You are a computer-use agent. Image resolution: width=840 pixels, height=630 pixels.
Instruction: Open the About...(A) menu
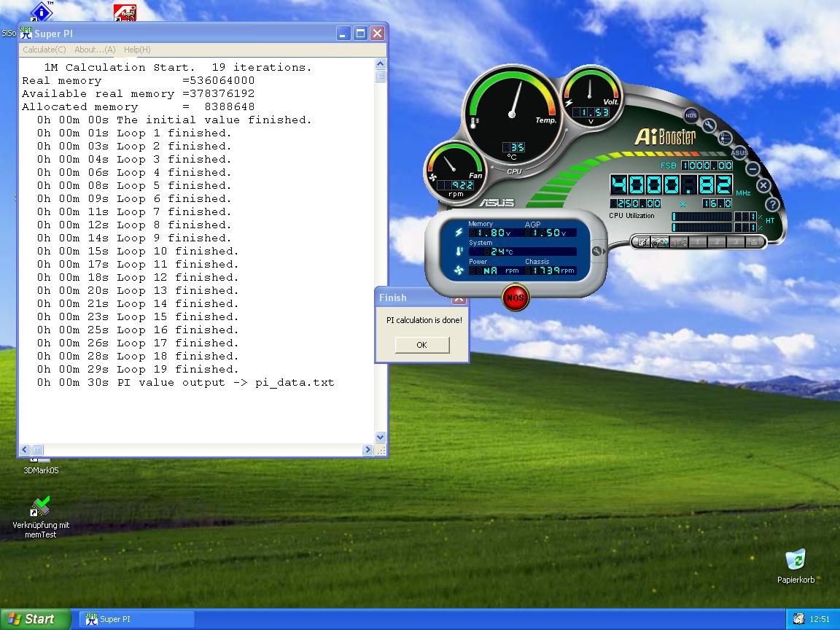[x=95, y=50]
